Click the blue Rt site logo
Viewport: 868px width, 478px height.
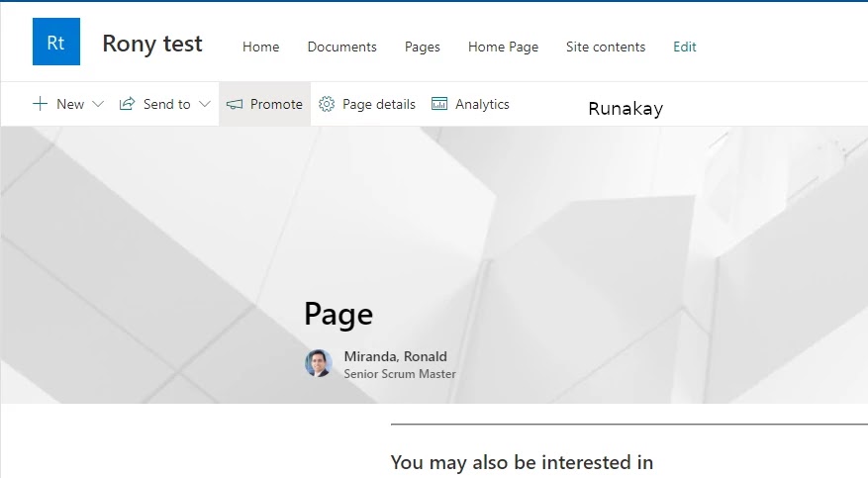(x=55, y=42)
